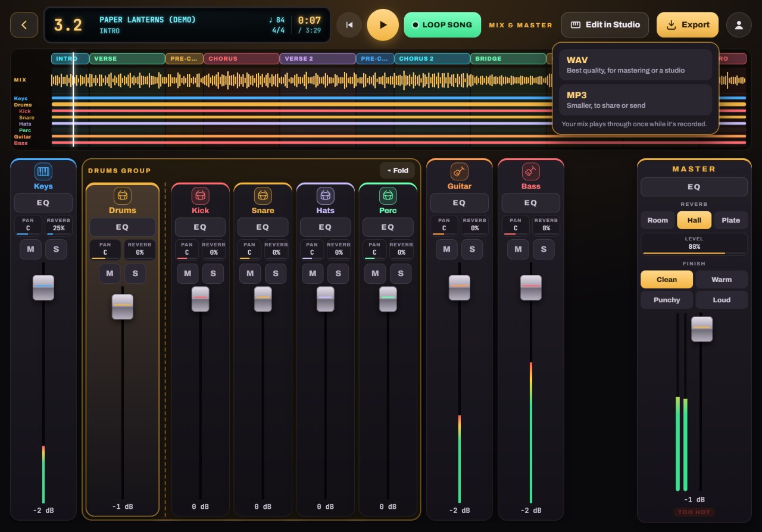Jump to the Chorus section marker
The width and height of the screenshot is (762, 532).
tap(242, 58)
